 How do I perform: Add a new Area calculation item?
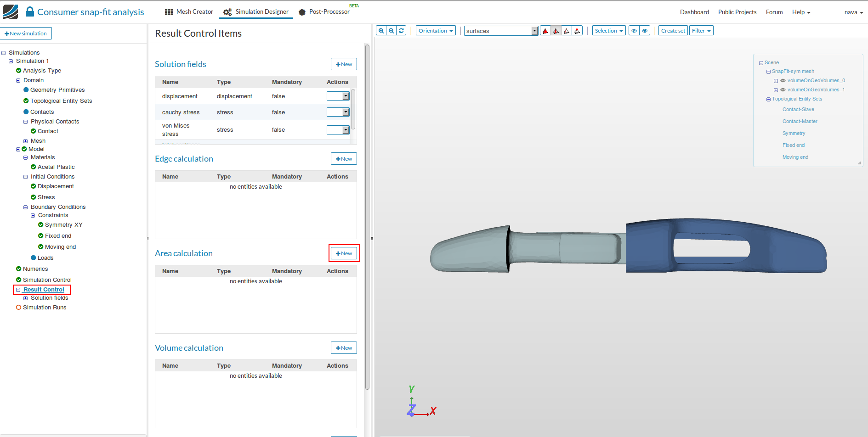pyautogui.click(x=344, y=253)
